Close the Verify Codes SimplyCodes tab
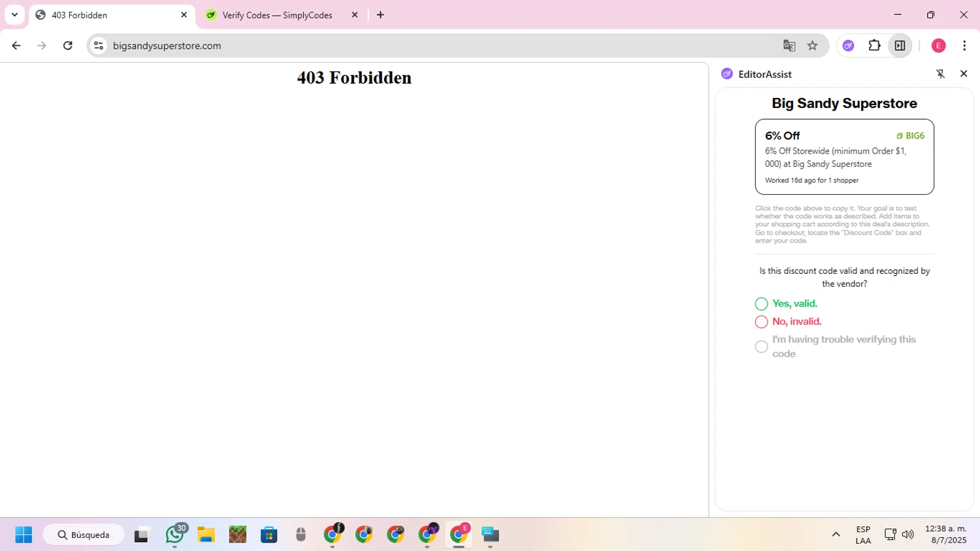 point(355,14)
